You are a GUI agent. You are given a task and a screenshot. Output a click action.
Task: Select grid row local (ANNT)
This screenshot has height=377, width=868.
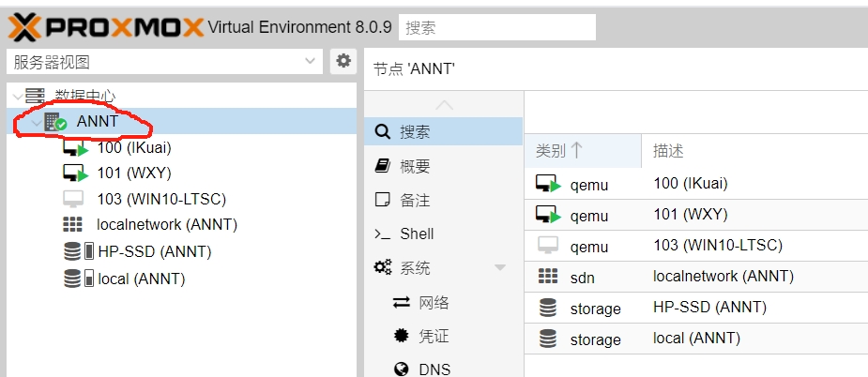pos(696,339)
